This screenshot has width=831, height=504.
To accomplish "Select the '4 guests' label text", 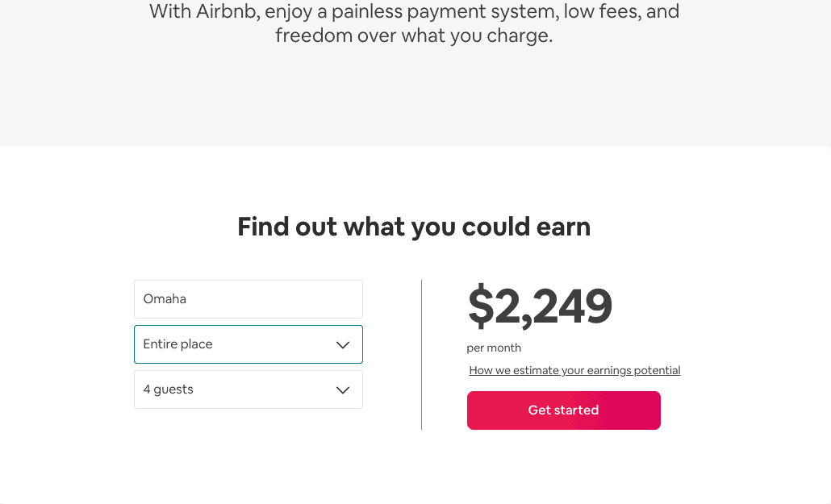I will click(x=168, y=389).
